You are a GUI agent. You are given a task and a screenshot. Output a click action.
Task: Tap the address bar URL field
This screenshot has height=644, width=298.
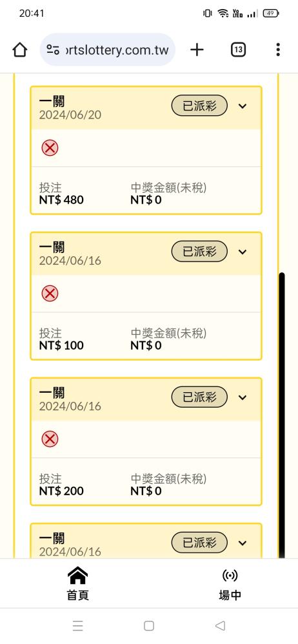108,50
